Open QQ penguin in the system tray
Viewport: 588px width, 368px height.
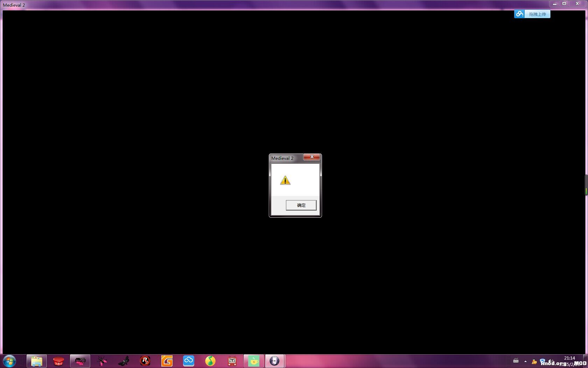point(534,362)
